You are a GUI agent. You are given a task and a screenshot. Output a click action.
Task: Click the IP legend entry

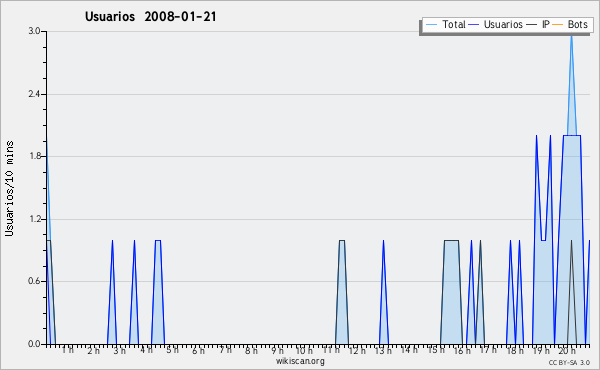(538, 24)
